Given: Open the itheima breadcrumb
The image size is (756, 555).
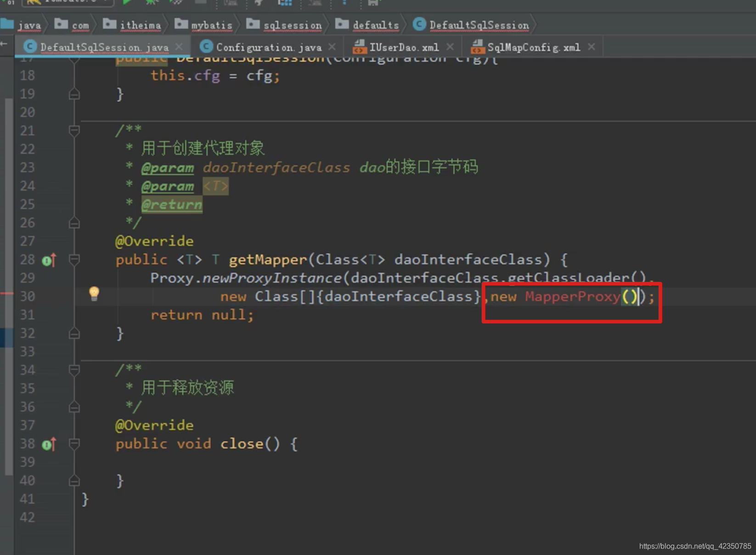Looking at the screenshot, I should coord(141,25).
